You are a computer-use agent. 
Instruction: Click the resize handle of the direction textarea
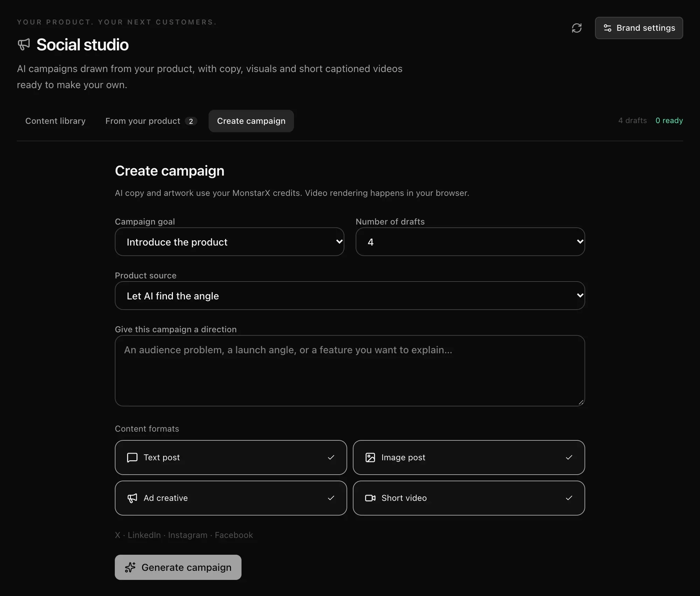581,402
